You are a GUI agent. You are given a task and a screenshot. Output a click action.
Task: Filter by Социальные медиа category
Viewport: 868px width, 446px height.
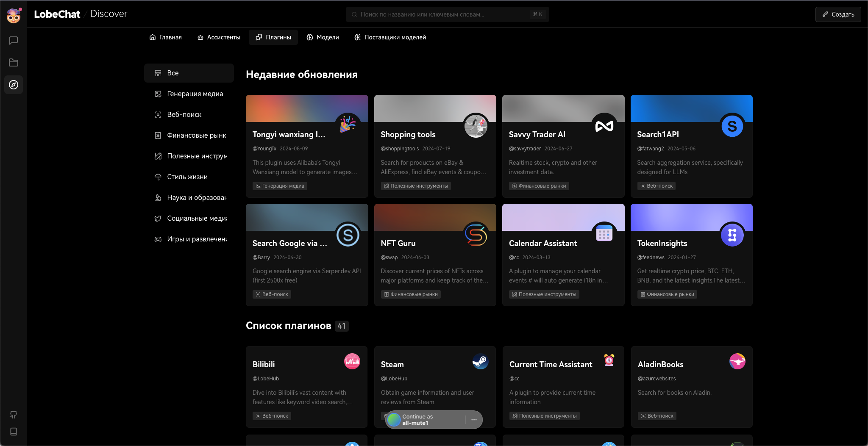(189, 218)
